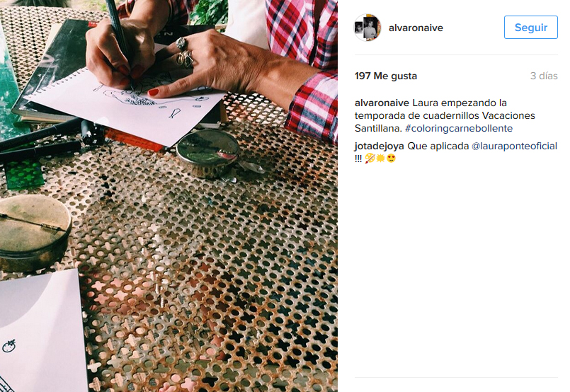Click the main post photo
The width and height of the screenshot is (570, 392).
pos(169,196)
